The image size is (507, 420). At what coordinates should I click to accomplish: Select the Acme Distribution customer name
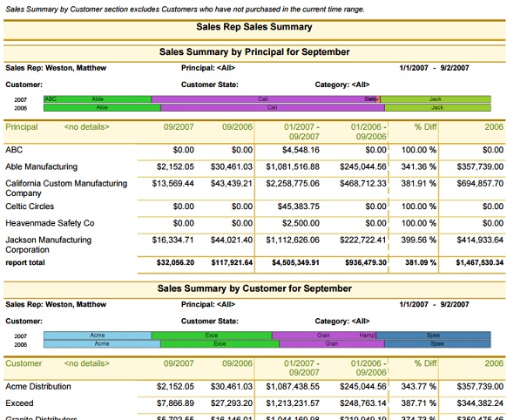[38, 386]
